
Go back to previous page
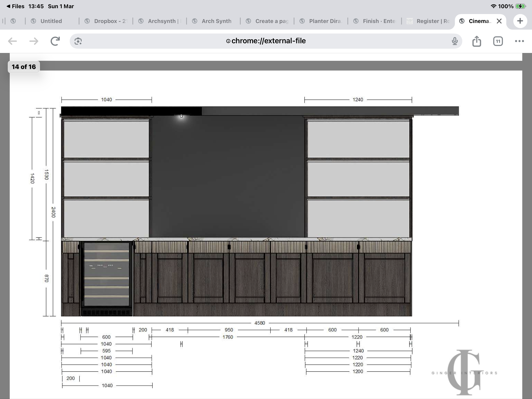pyautogui.click(x=12, y=41)
